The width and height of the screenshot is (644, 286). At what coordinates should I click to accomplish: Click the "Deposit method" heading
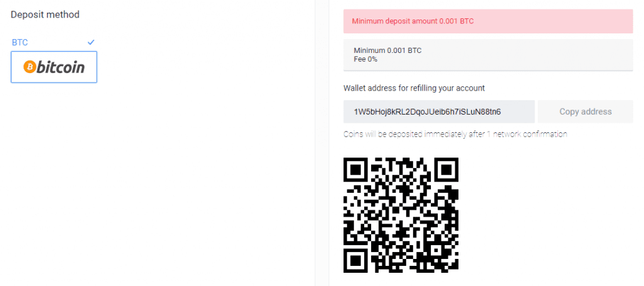point(45,14)
